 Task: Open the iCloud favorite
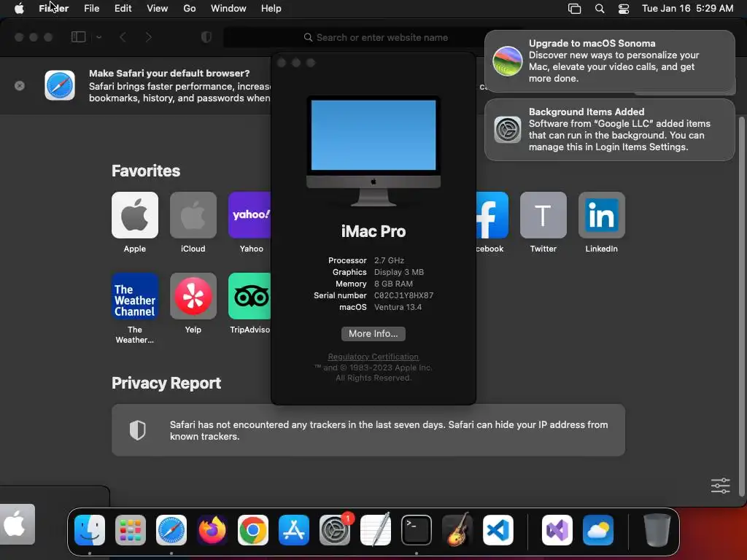pyautogui.click(x=193, y=215)
